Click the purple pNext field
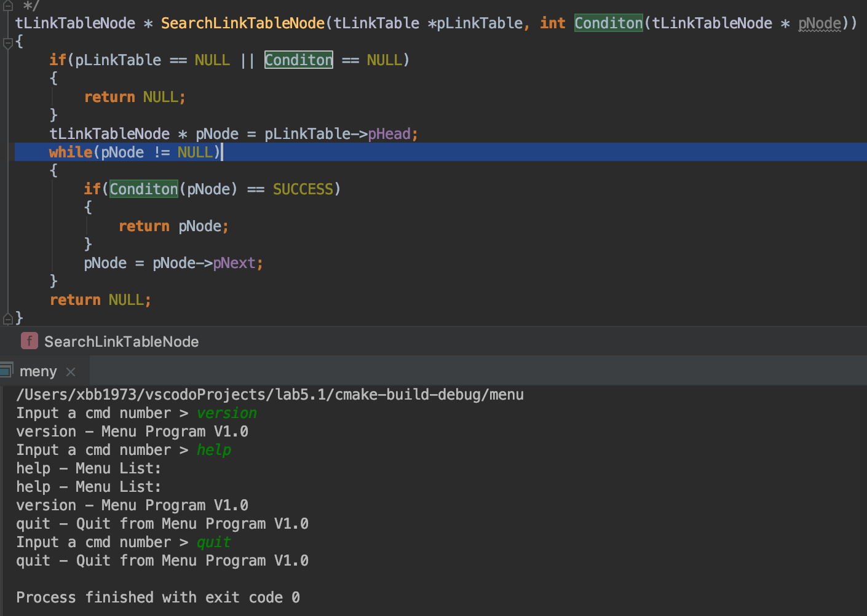The height and width of the screenshot is (616, 867). tap(234, 263)
